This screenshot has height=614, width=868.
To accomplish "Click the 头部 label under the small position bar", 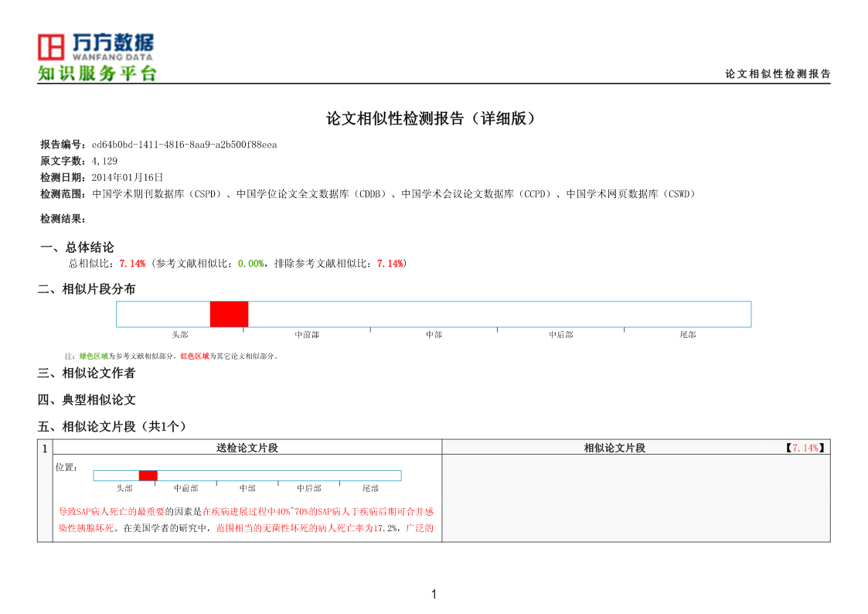I will tap(124, 488).
